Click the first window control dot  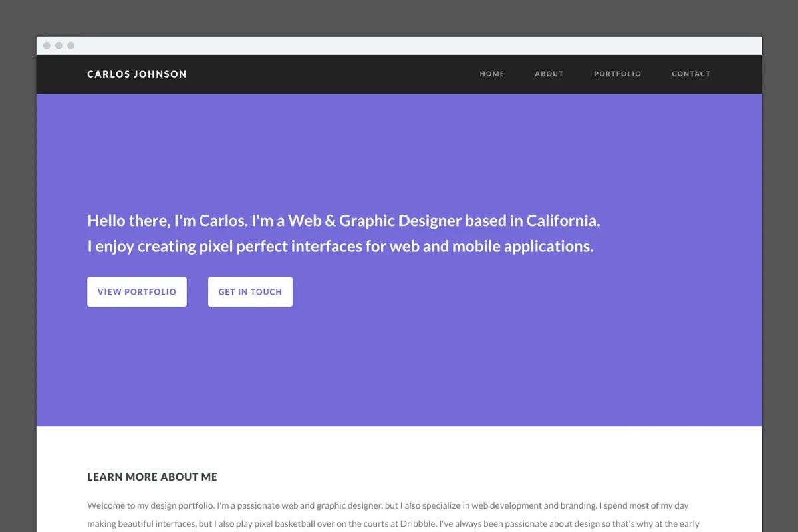[x=47, y=45]
